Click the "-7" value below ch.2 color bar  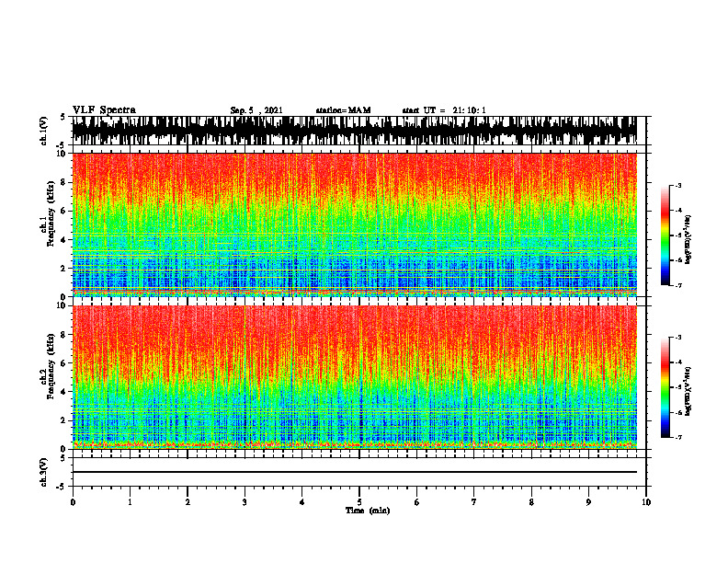click(678, 437)
